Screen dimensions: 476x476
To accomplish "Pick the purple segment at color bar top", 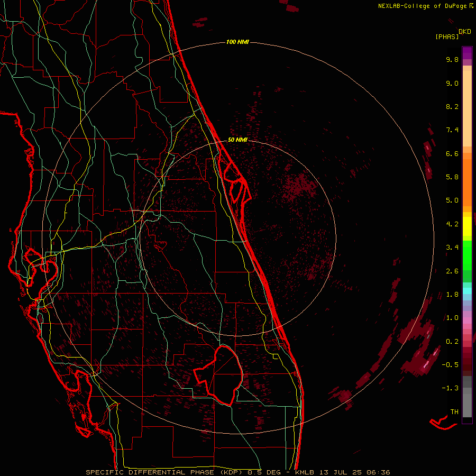I will (467, 53).
